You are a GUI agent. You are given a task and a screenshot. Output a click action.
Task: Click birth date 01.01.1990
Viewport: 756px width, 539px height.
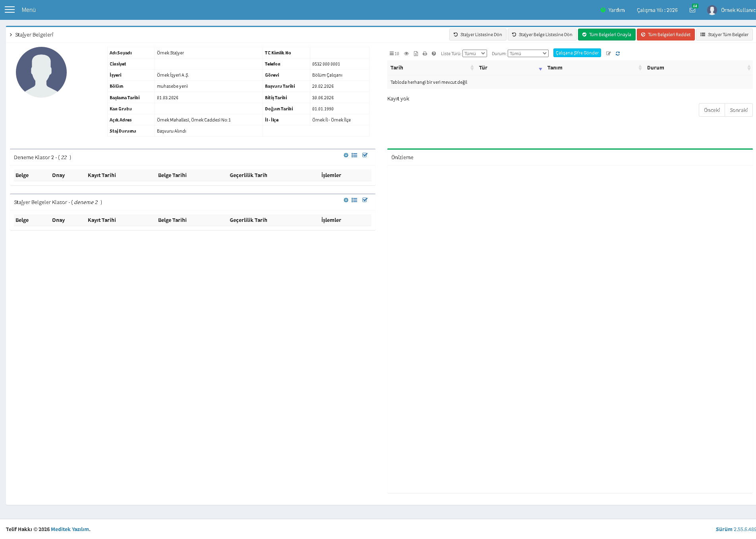point(323,109)
